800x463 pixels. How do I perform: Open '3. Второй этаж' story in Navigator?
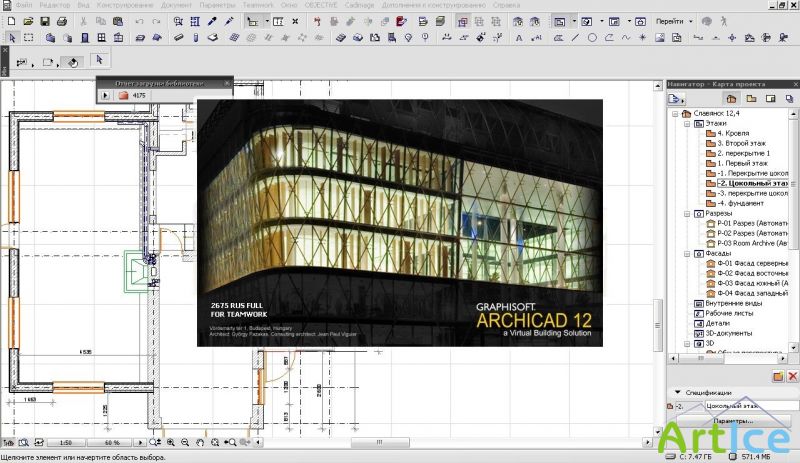pos(741,143)
